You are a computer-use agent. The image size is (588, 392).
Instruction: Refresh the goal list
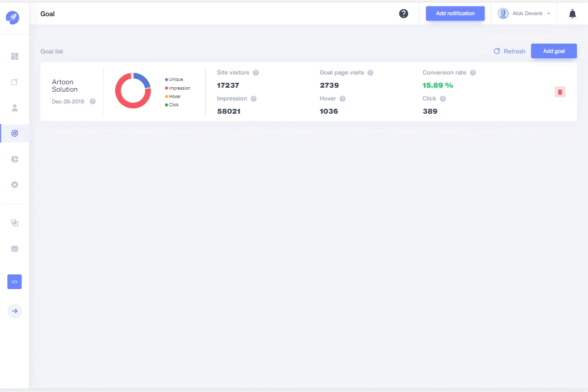[509, 51]
